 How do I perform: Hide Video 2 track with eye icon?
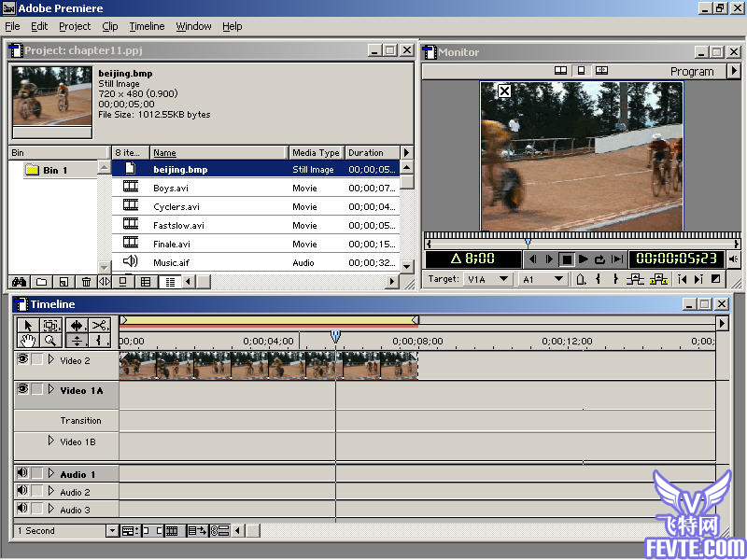coord(22,359)
